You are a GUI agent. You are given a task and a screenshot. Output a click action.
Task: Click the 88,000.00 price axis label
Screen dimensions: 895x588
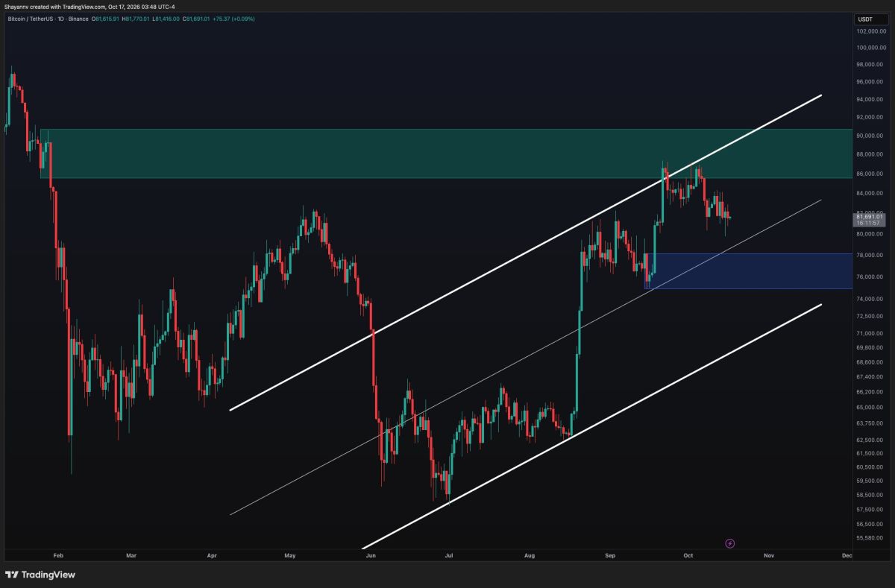click(870, 155)
